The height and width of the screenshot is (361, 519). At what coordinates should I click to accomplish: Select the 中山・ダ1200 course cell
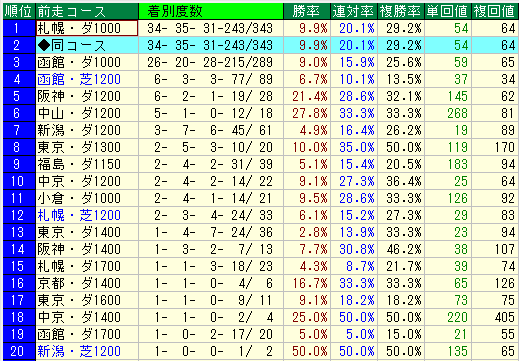(x=87, y=113)
